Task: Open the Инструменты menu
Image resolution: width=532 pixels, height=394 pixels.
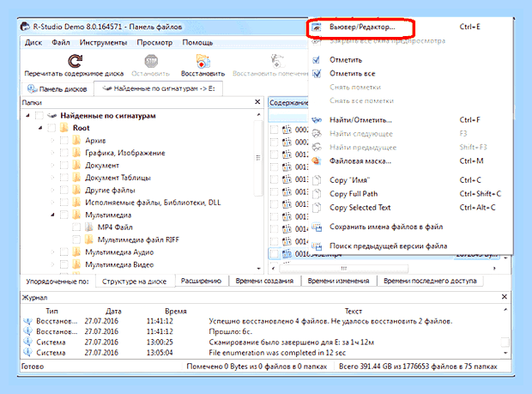Action: [103, 43]
